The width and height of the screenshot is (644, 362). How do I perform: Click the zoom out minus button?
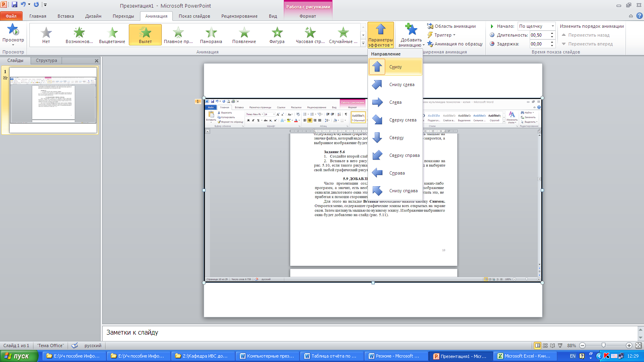pyautogui.click(x=582, y=346)
